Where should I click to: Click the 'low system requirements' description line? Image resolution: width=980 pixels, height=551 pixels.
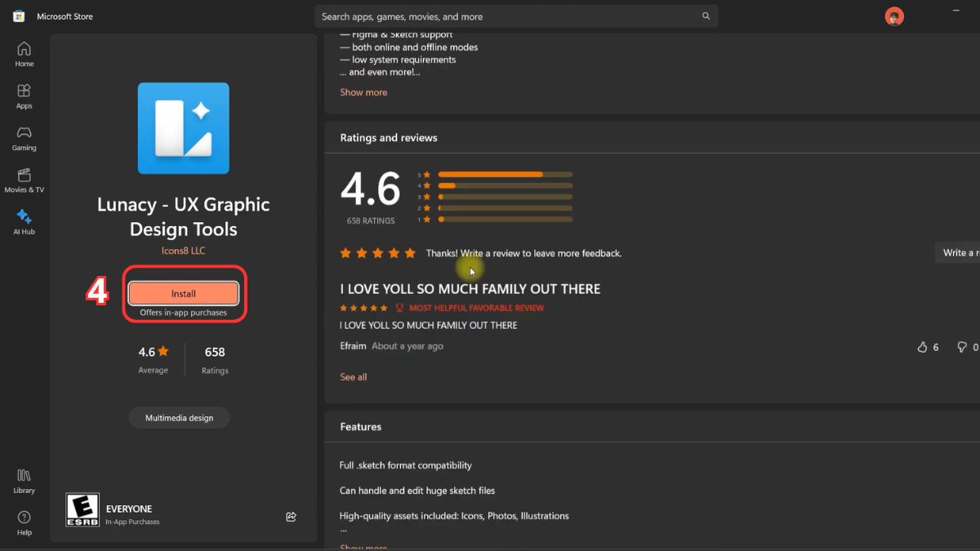click(x=398, y=60)
